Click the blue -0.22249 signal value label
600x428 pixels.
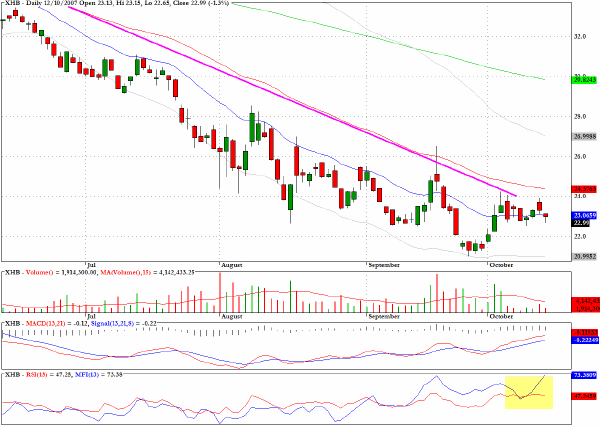585,340
